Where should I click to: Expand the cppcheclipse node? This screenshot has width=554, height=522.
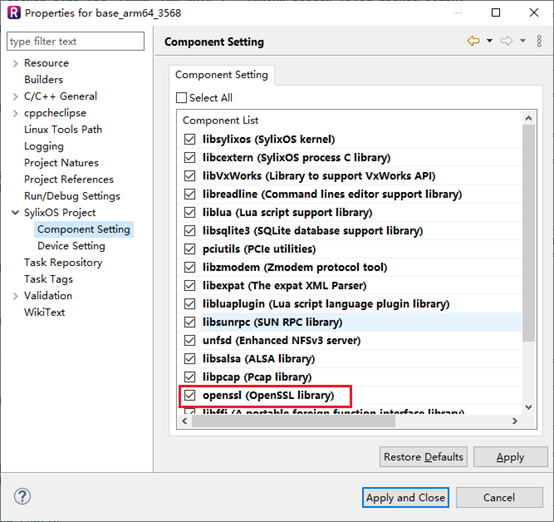(x=15, y=113)
